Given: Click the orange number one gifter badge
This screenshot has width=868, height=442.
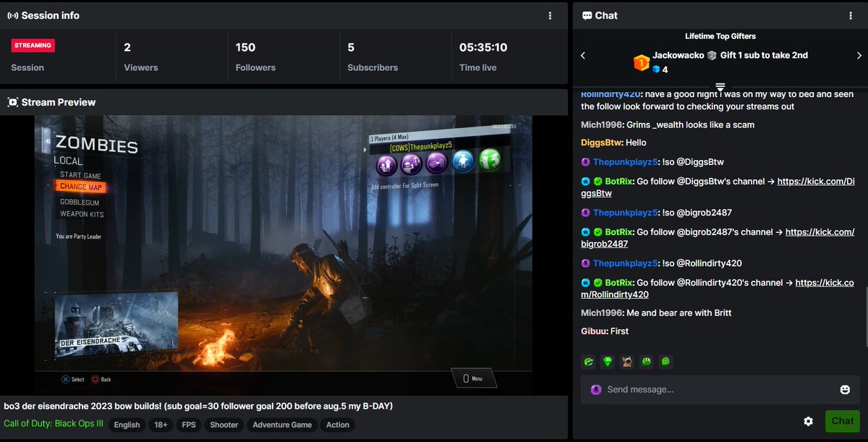Looking at the screenshot, I should click(641, 62).
